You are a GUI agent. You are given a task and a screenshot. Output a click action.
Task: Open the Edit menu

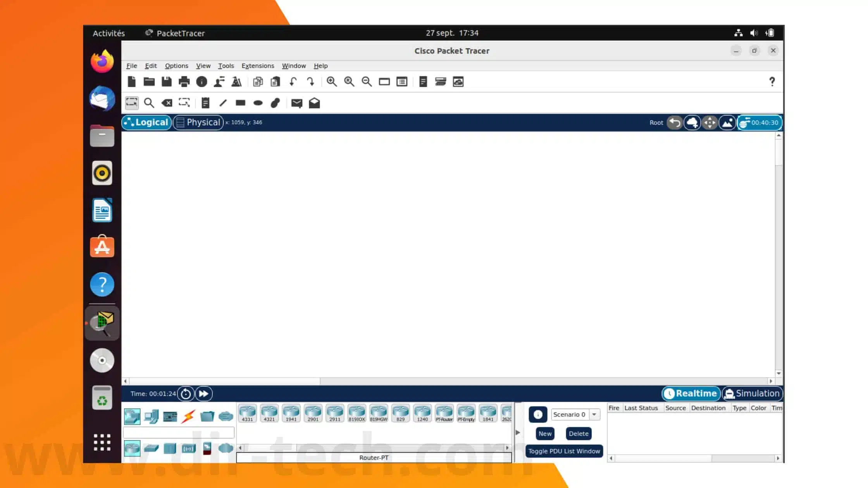pos(151,66)
